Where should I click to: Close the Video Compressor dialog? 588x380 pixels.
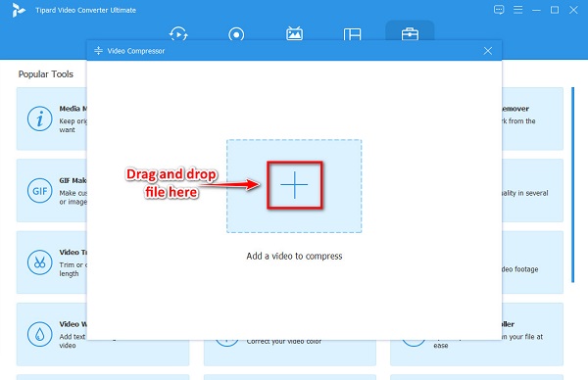click(488, 51)
